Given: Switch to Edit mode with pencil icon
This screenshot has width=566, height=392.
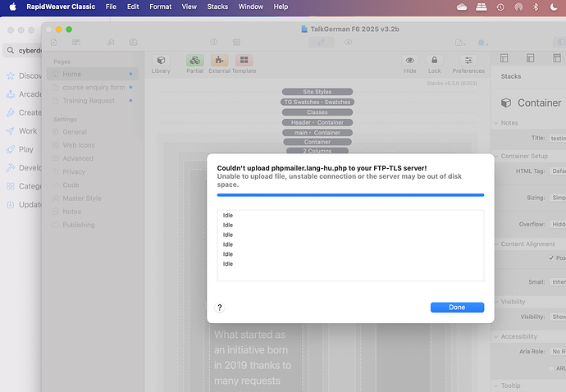Looking at the screenshot, I should pos(321,42).
